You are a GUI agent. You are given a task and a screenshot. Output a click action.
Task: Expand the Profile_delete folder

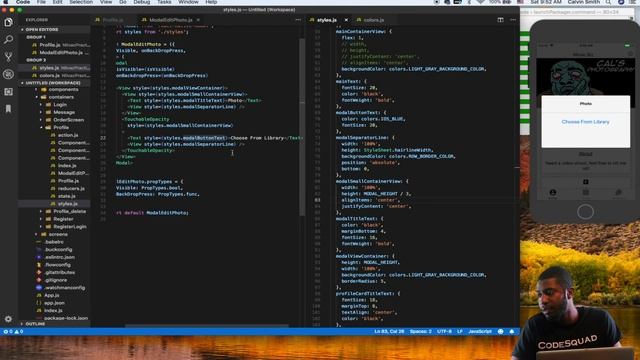(69, 211)
